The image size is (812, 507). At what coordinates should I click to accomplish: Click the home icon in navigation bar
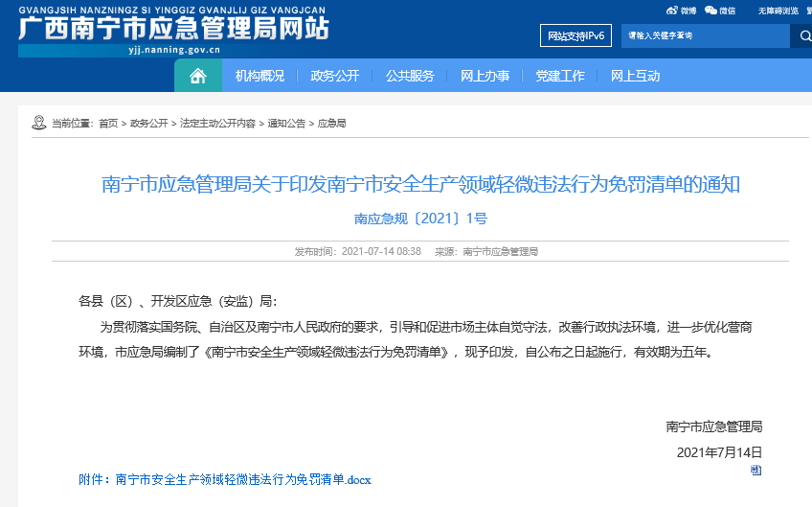198,76
